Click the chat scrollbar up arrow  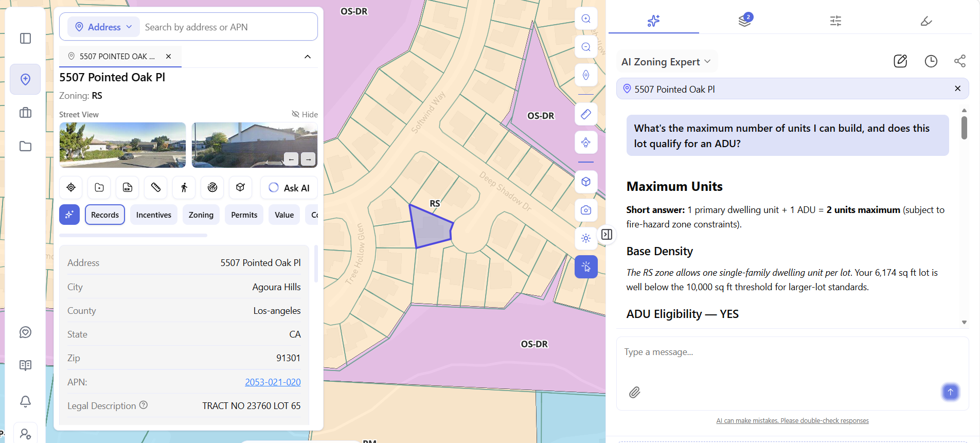coord(964,110)
